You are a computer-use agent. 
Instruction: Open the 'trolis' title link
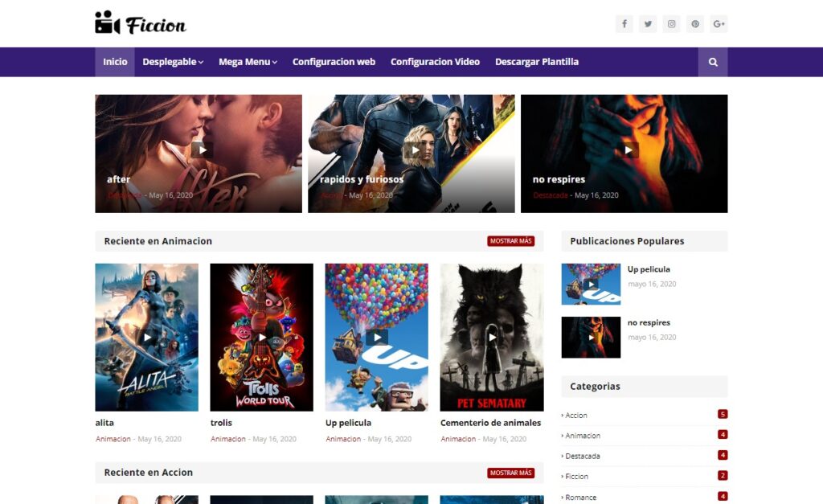221,423
